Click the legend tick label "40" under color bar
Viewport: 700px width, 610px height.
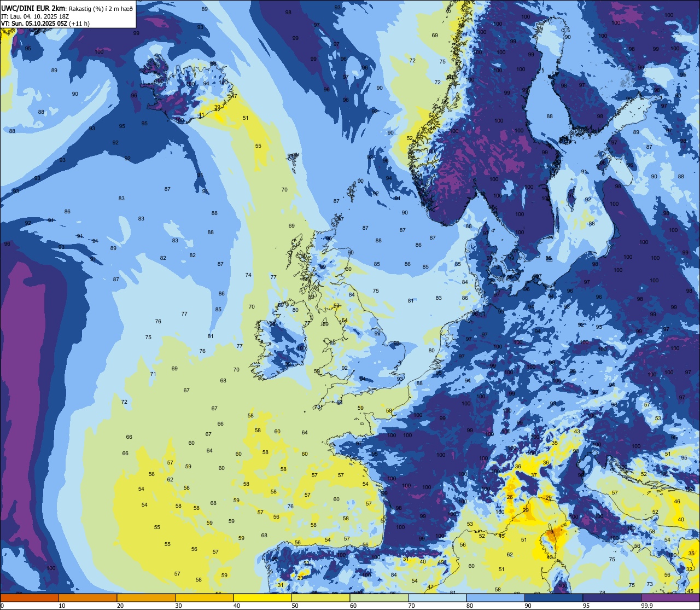[x=237, y=606]
